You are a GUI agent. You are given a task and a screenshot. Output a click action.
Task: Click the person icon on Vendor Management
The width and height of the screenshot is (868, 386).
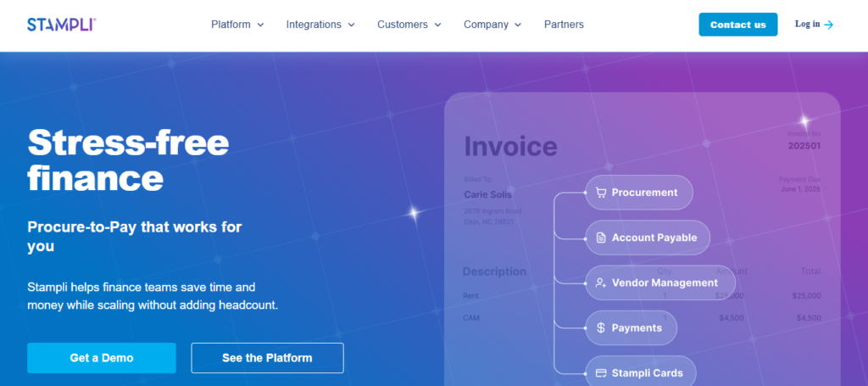601,283
